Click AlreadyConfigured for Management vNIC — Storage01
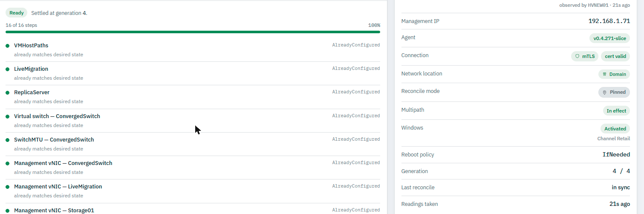 point(356,210)
